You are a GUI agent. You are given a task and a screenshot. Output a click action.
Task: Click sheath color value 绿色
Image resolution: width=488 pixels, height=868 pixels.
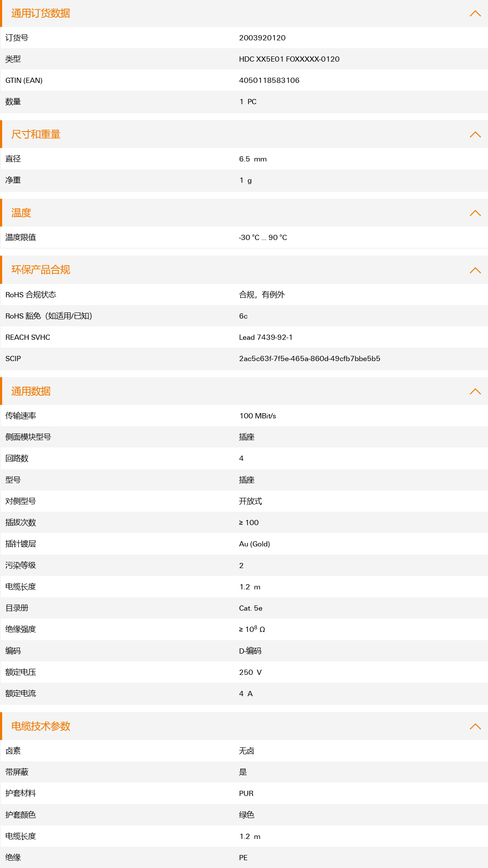click(247, 815)
